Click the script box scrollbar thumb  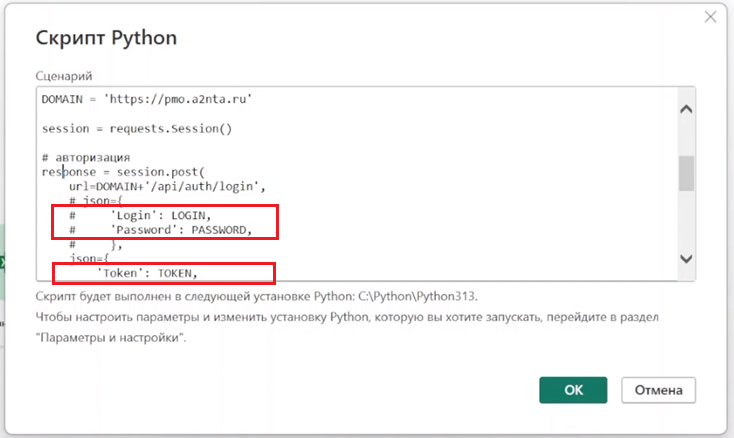(x=686, y=173)
